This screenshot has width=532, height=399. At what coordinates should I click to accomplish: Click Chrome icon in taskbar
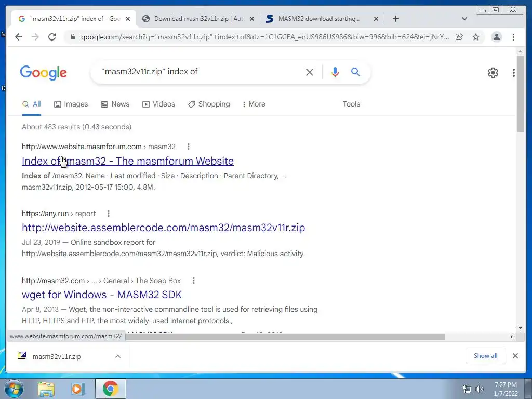[111, 389]
